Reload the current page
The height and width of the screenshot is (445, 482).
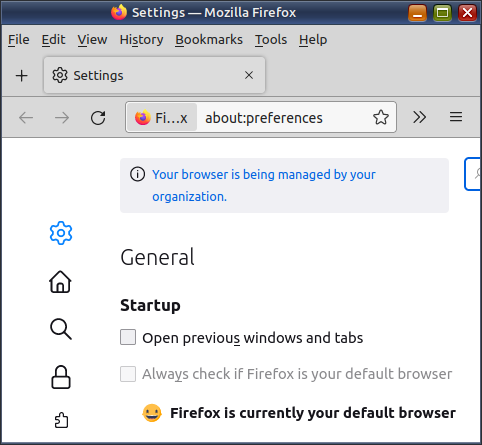tap(98, 118)
